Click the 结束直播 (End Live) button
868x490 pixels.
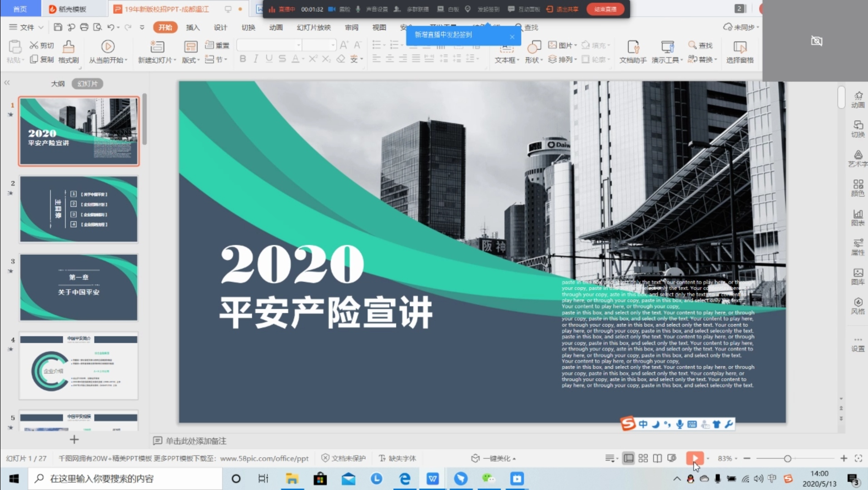[x=605, y=9]
